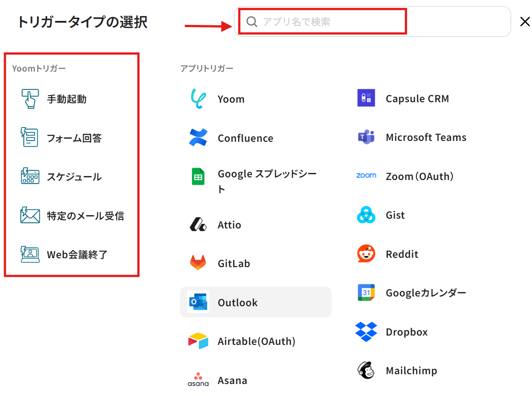The image size is (532, 396).
Task: Click the Mailchimp monkey icon
Action: (366, 370)
